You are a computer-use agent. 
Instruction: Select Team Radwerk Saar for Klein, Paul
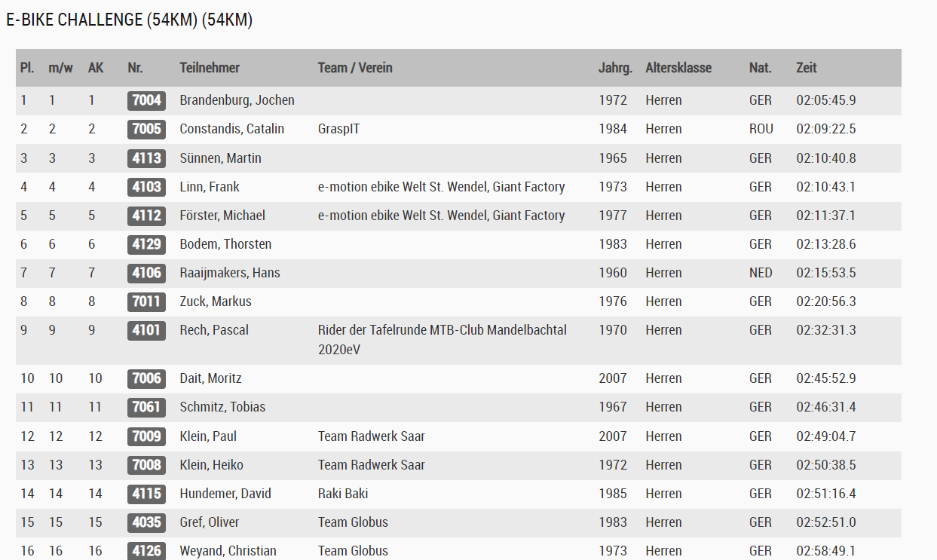point(371,436)
